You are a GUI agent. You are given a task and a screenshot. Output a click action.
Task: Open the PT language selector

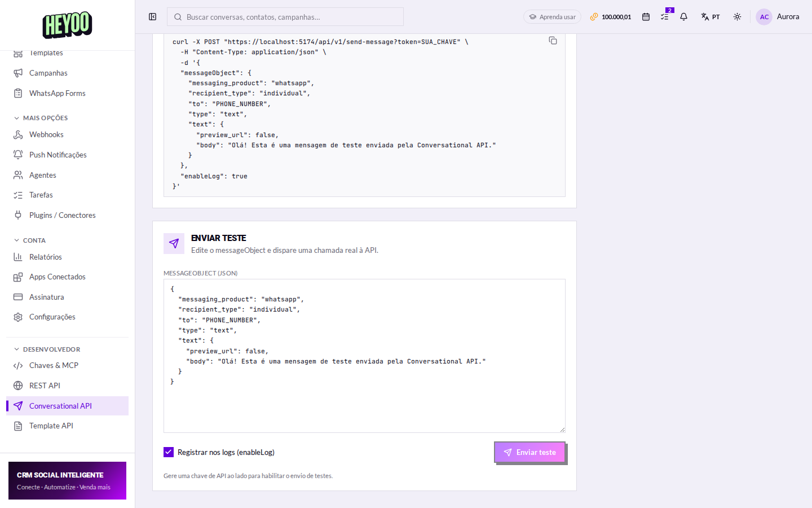coord(710,17)
